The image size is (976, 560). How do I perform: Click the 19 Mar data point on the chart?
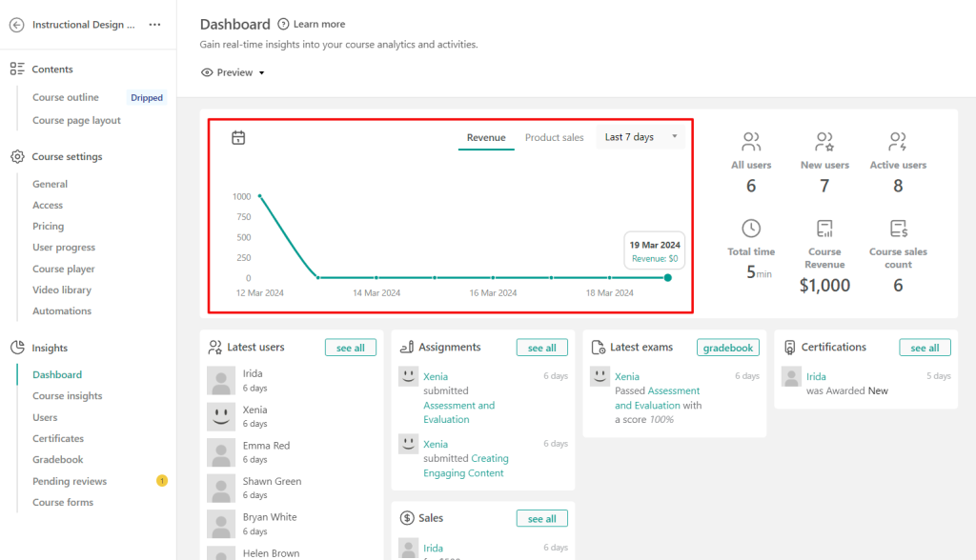tap(668, 277)
